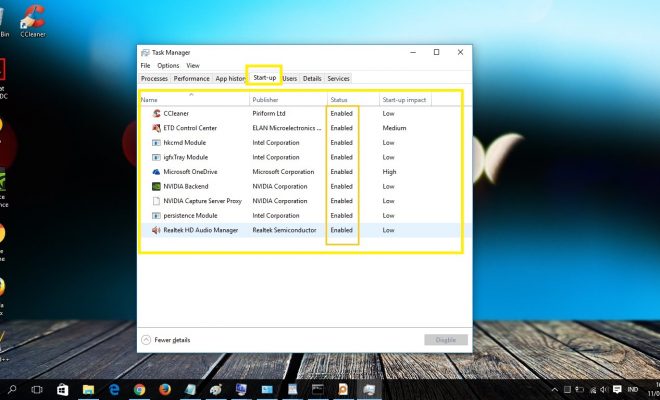This screenshot has width=660, height=400.
Task: Open the Action Center notifications icon
Action: 617,389
